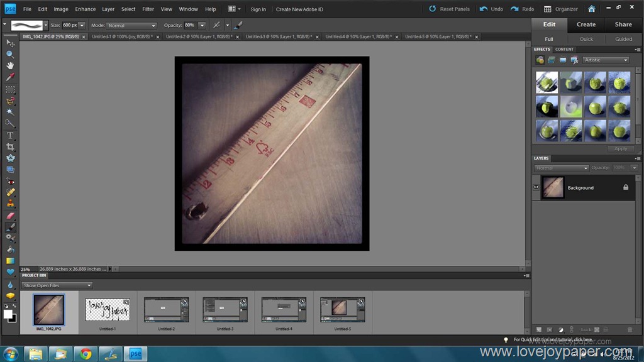Switch to Untitled-3 document tab
This screenshot has width=644, height=362.
[279, 36]
